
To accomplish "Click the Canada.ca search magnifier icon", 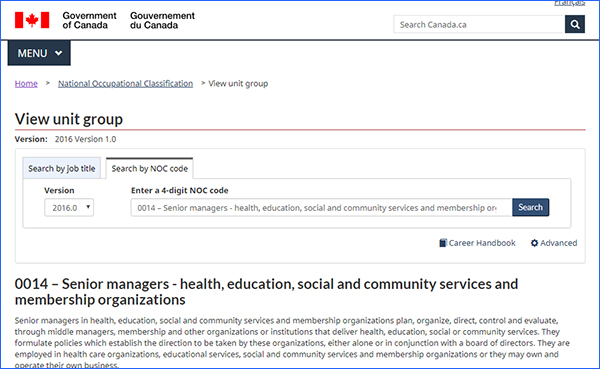I will (574, 24).
